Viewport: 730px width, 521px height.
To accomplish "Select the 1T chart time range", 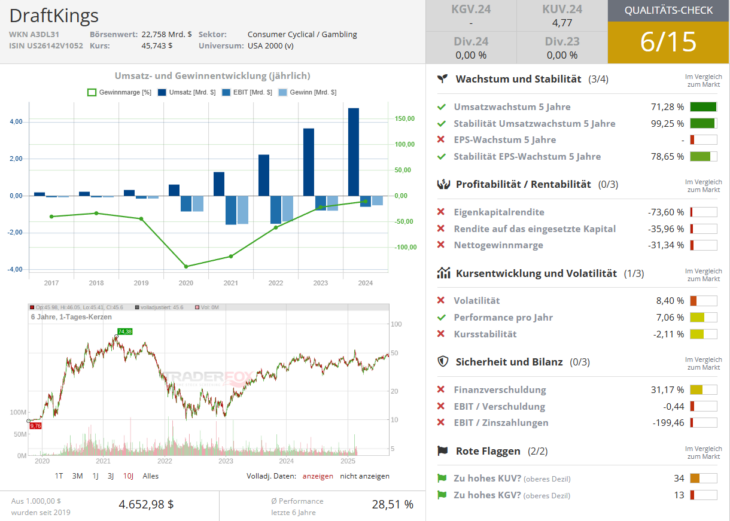I will click(59, 476).
